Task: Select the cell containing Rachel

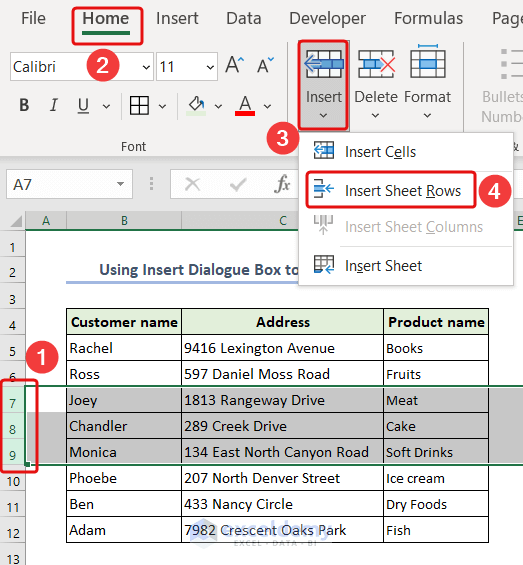Action: tap(124, 348)
